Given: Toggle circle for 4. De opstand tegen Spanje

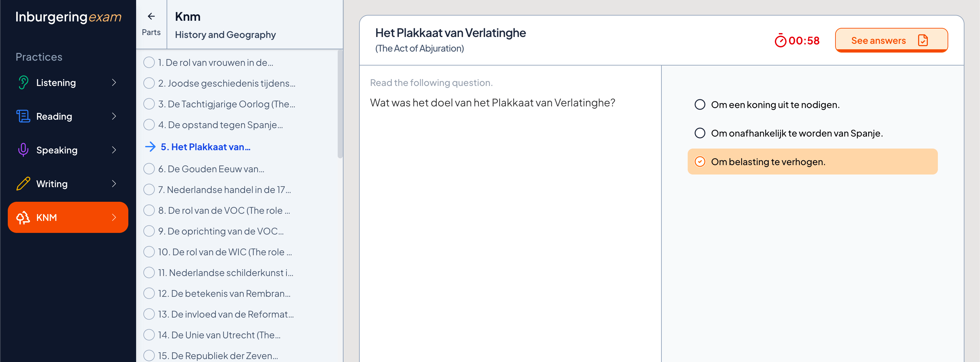Looking at the screenshot, I should point(149,125).
